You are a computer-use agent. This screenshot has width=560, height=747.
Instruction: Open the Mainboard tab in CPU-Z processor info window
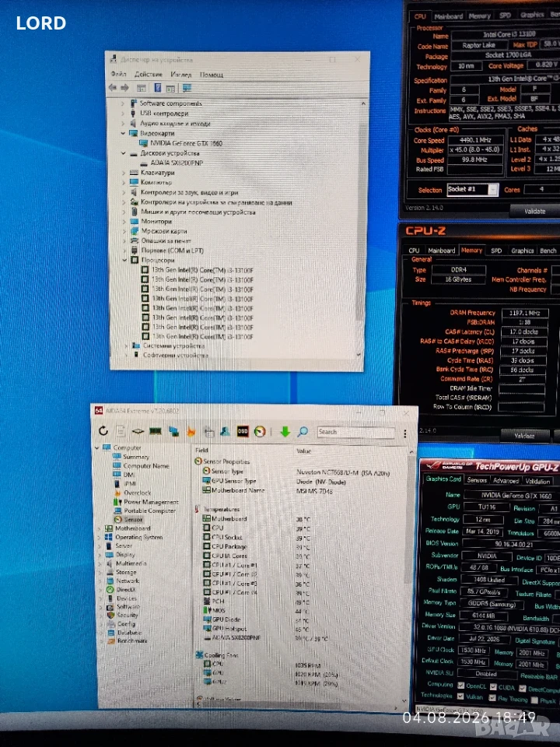click(x=448, y=16)
